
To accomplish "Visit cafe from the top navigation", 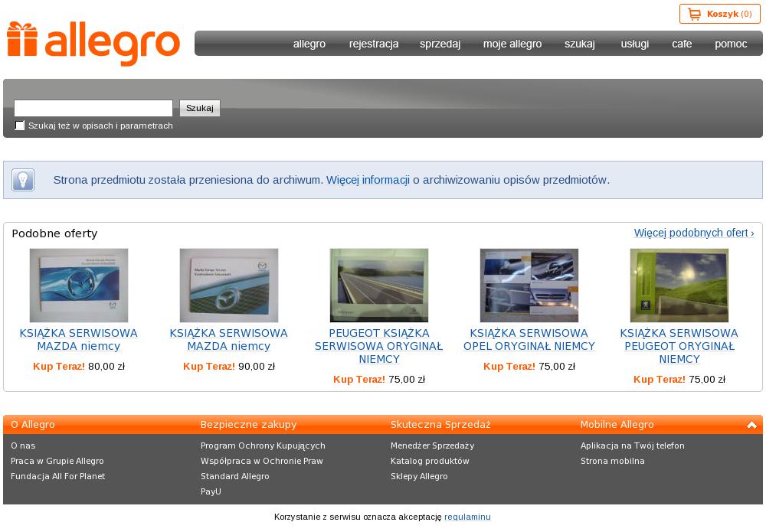I will click(x=682, y=44).
